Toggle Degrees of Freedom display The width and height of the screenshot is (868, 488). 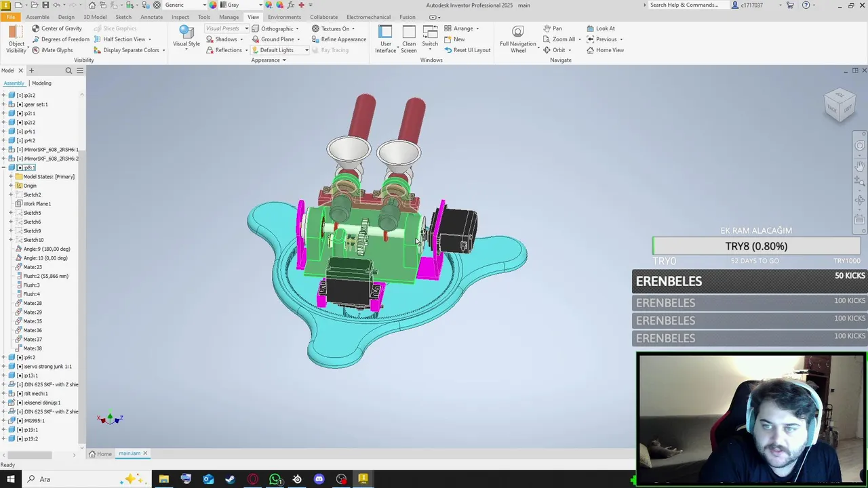[x=60, y=39]
